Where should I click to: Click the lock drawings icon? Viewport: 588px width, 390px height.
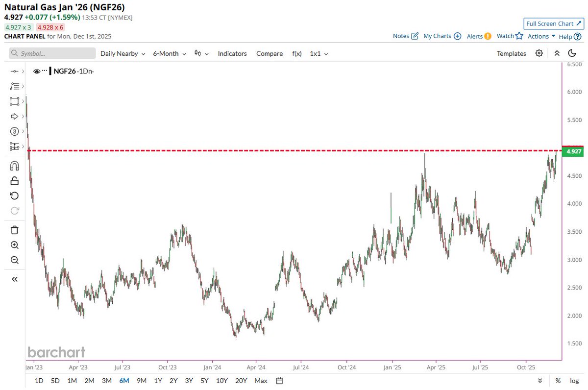tap(14, 180)
